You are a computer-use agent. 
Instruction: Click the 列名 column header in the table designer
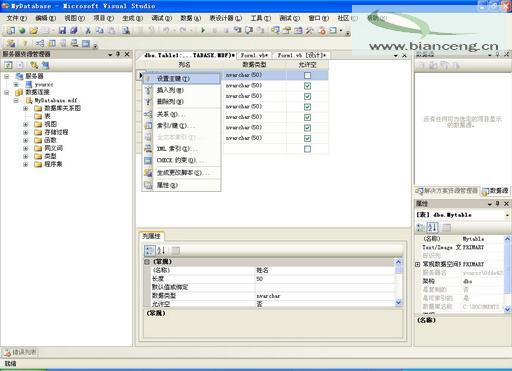[184, 64]
